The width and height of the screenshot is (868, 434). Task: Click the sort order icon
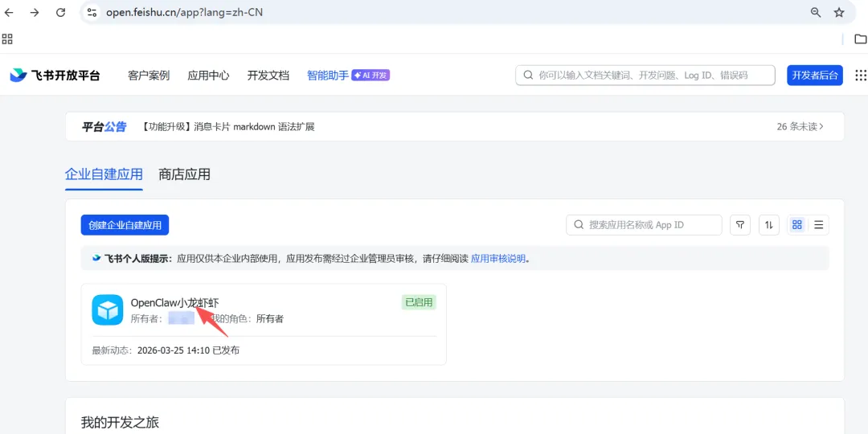[x=769, y=225]
